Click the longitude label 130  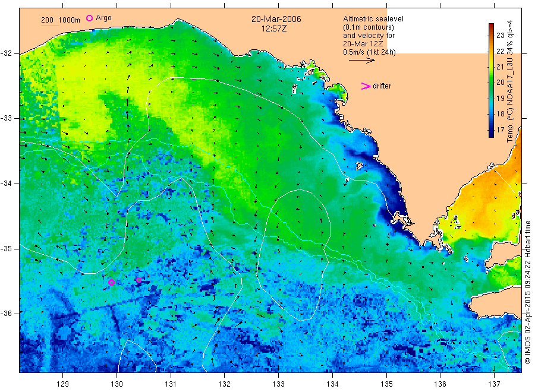click(117, 384)
